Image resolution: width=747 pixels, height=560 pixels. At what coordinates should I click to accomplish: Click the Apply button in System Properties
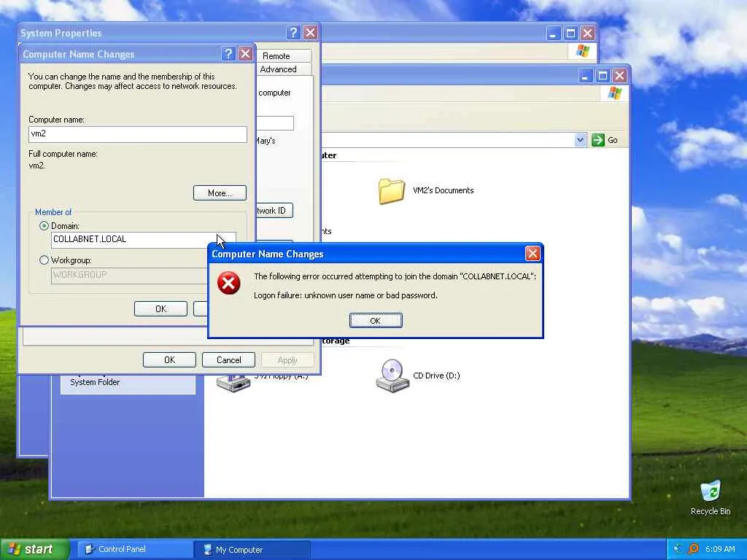pyautogui.click(x=287, y=360)
